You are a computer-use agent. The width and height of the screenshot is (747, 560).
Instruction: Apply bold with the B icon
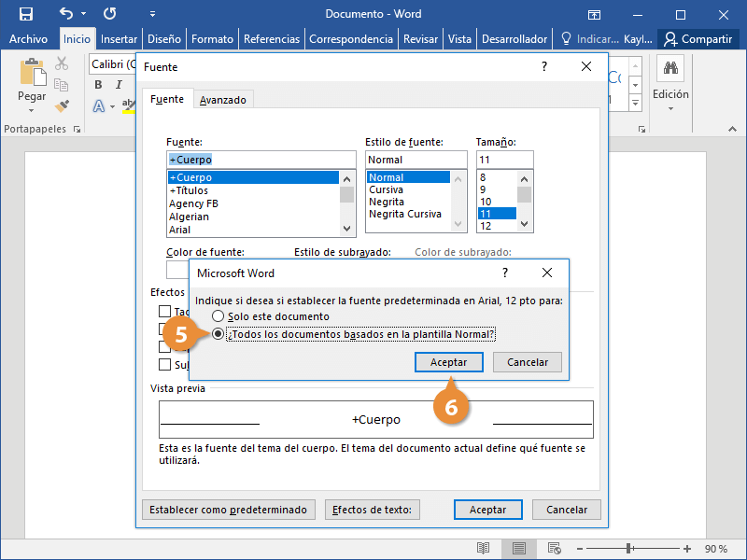97,84
